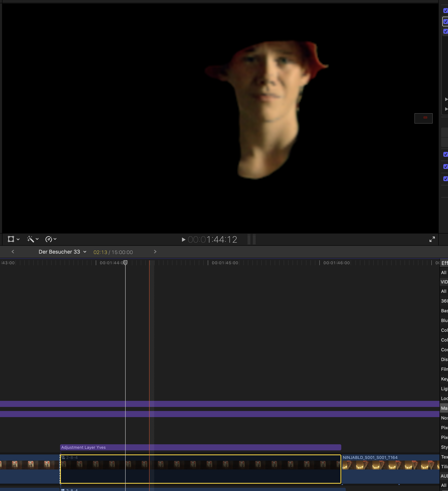Screen dimensions: 448x491
Task: Click the mini overview in the viewer
Action: pyautogui.click(x=423, y=118)
